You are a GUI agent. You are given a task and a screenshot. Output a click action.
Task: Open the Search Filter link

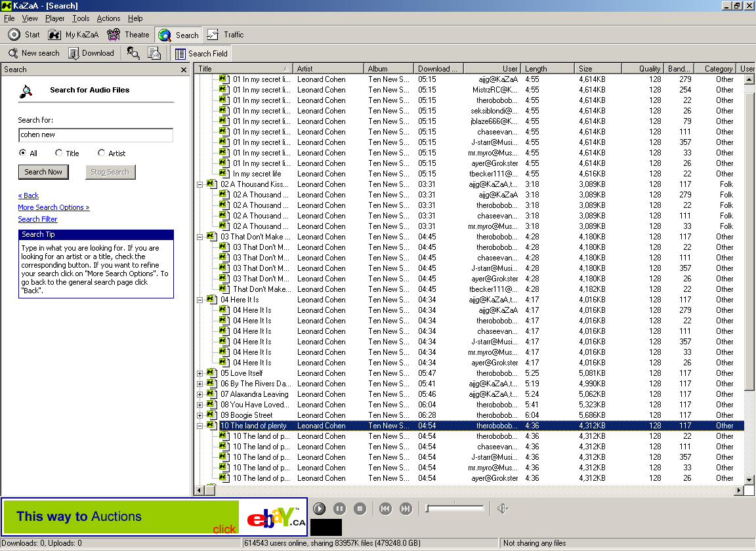37,219
